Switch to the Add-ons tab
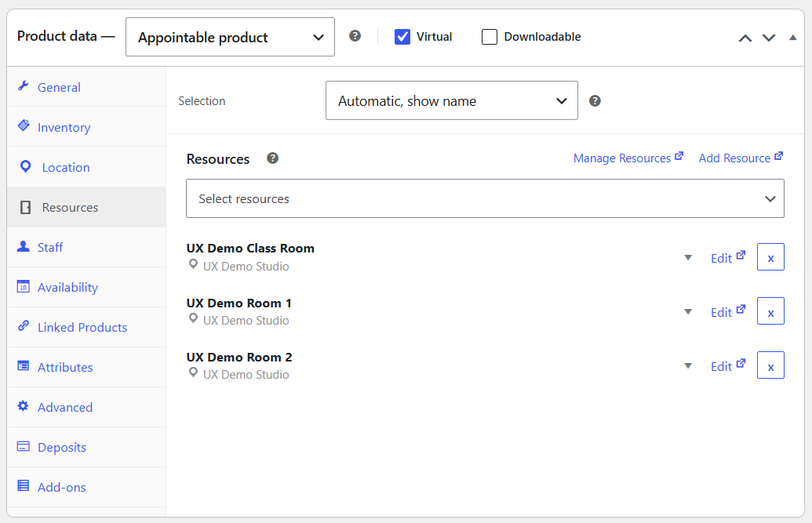The image size is (812, 523). coord(86,487)
